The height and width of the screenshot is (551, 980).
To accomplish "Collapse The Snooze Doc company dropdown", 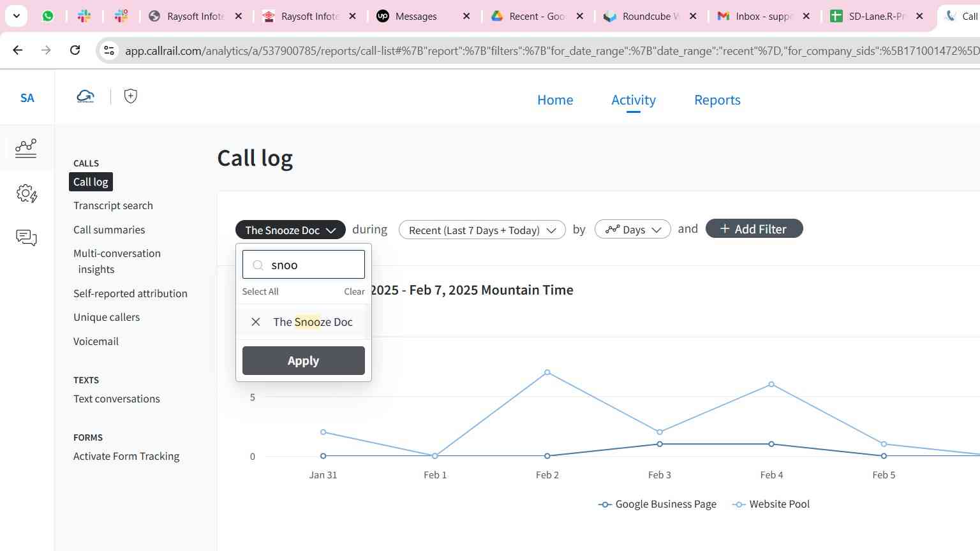I will pos(290,230).
